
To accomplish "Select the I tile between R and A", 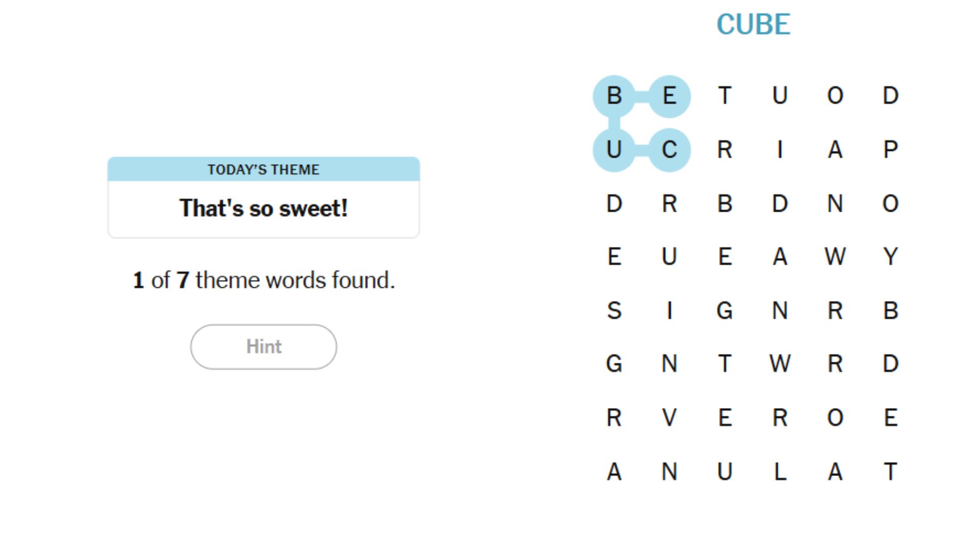I will [x=779, y=150].
